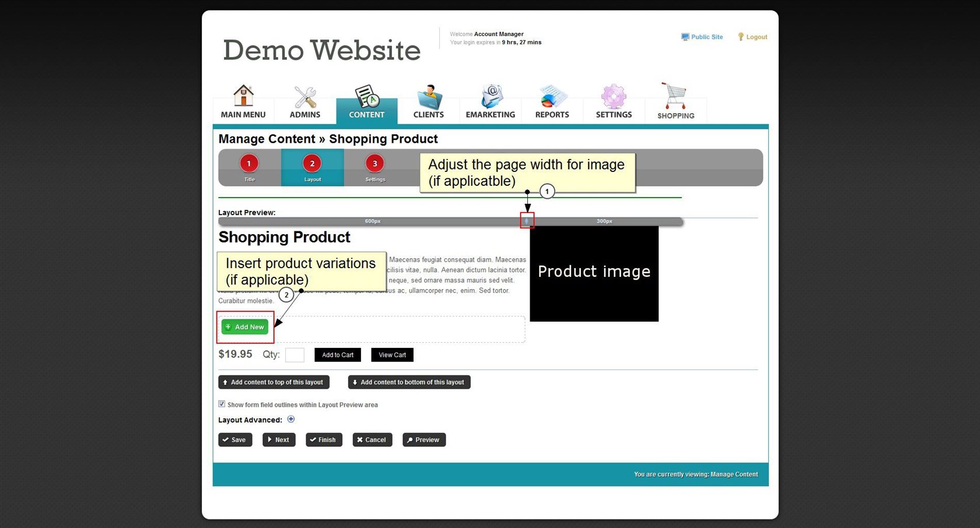
Task: Open the Clients section icon
Action: click(429, 97)
